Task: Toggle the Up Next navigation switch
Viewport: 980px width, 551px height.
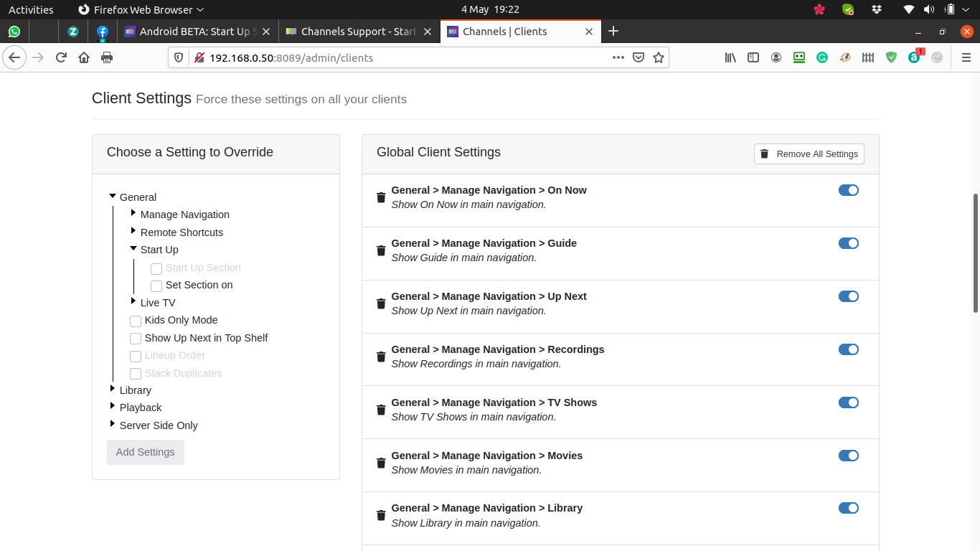Action: (x=848, y=296)
